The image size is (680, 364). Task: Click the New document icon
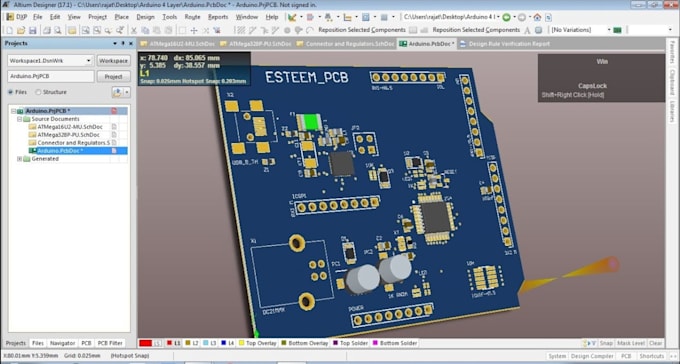[x=10, y=30]
